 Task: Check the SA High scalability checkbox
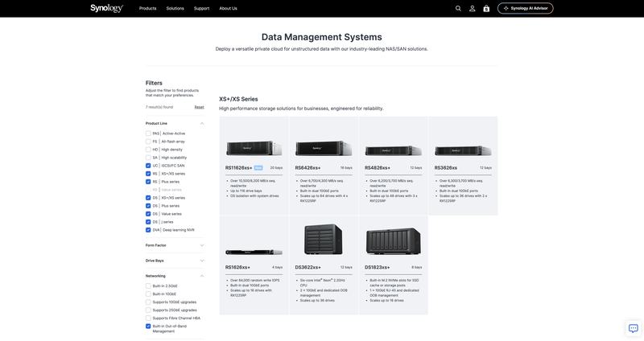(x=148, y=158)
